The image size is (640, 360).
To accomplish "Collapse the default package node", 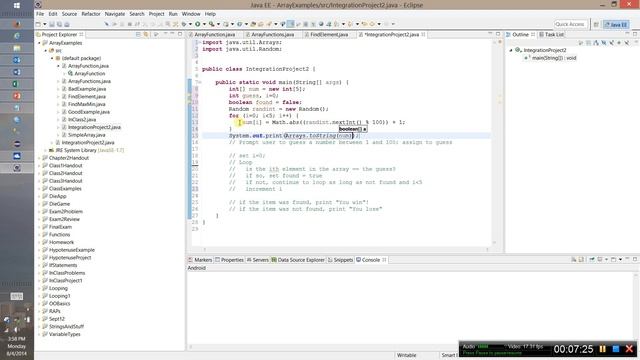I will [x=52, y=58].
